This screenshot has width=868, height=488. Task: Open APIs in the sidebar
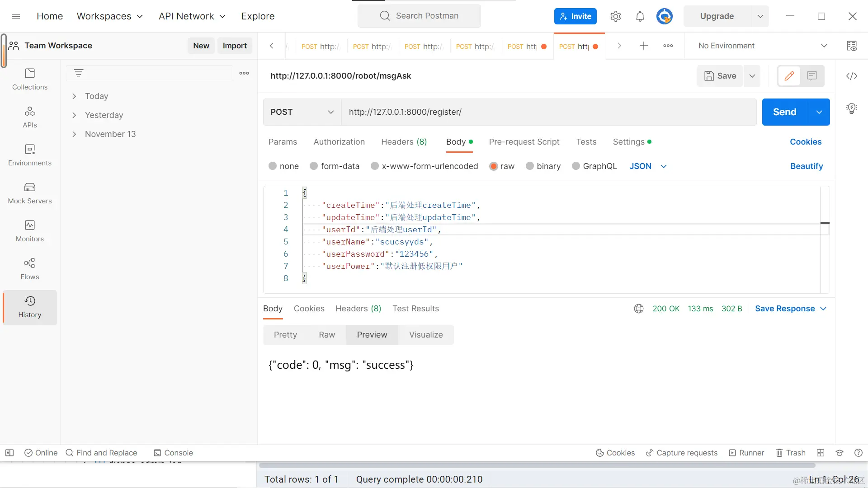click(x=30, y=117)
